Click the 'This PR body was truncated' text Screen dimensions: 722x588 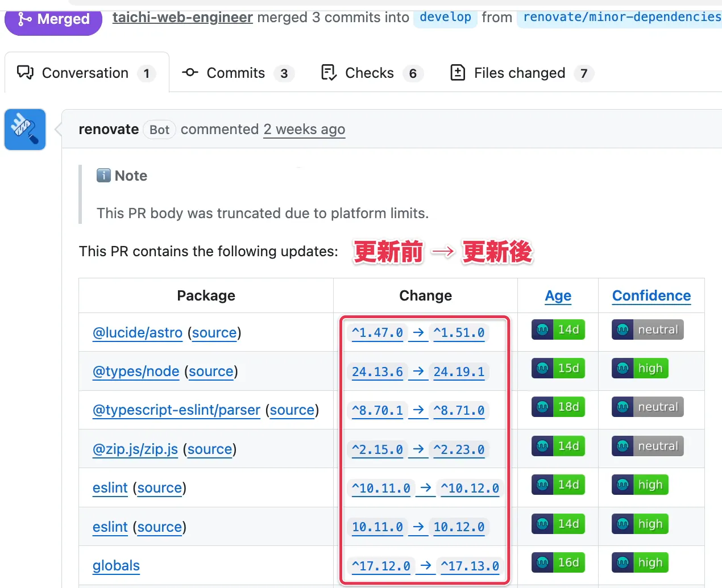(263, 213)
